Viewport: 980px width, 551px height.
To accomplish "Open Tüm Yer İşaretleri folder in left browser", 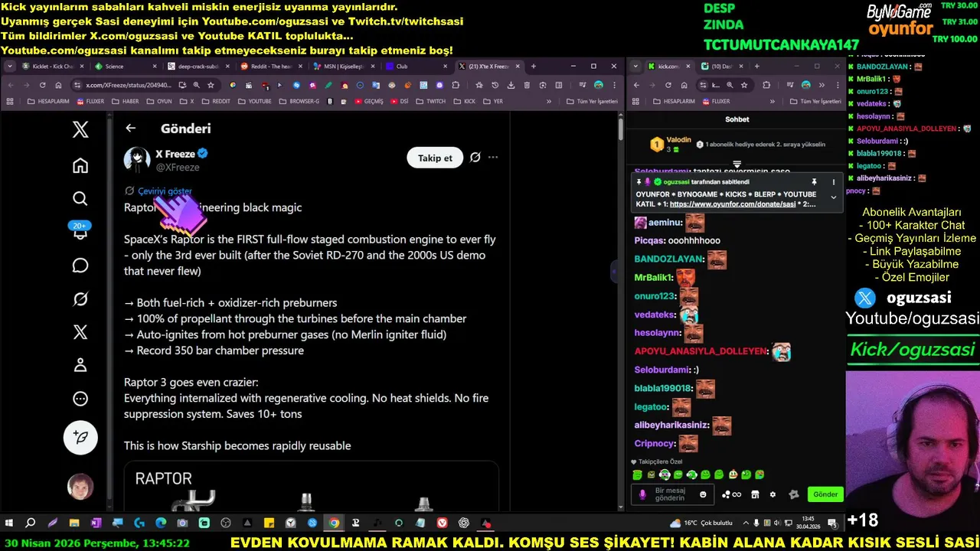I will coord(591,101).
